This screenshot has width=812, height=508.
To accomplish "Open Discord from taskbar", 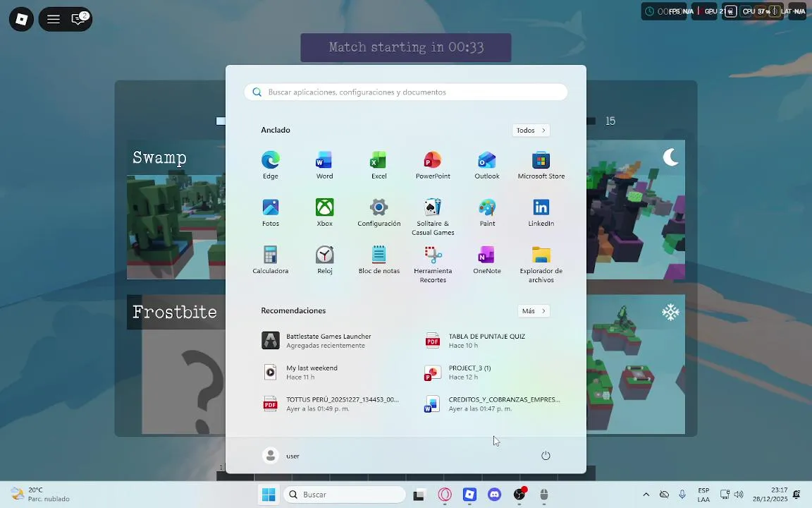I will tap(495, 495).
